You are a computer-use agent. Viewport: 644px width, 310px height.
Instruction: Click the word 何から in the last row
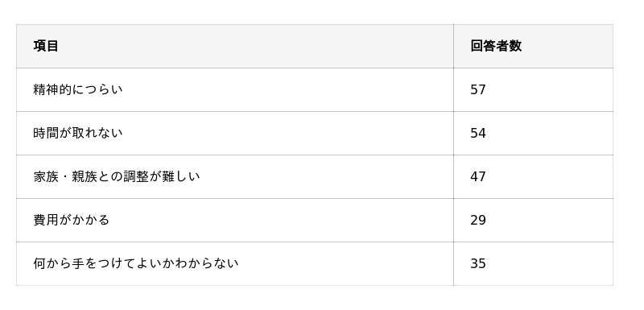(x=52, y=263)
